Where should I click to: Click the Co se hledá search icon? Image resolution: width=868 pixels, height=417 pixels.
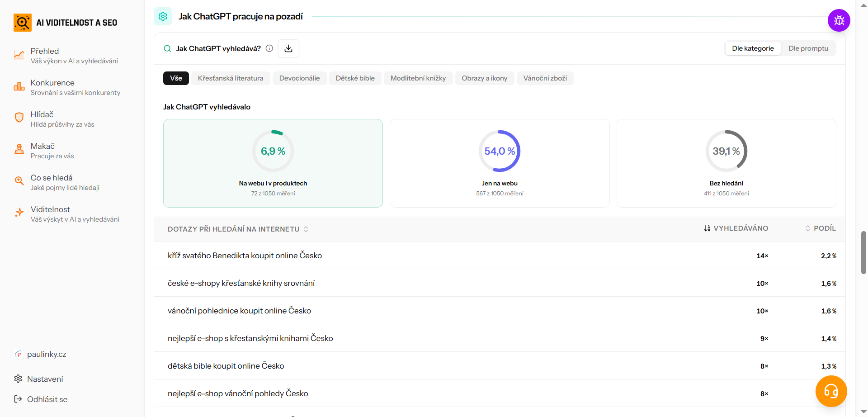pos(19,181)
